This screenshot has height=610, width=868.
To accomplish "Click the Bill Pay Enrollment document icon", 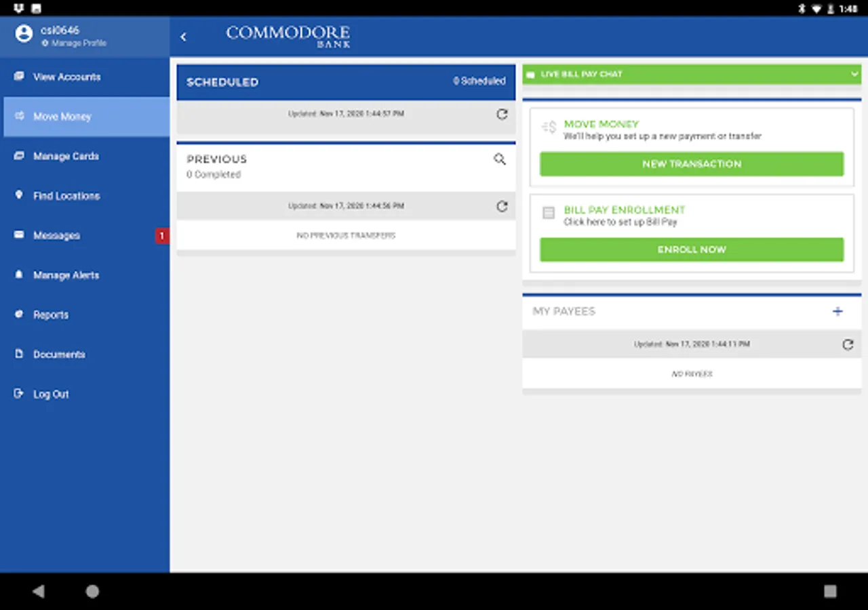I will coord(549,213).
